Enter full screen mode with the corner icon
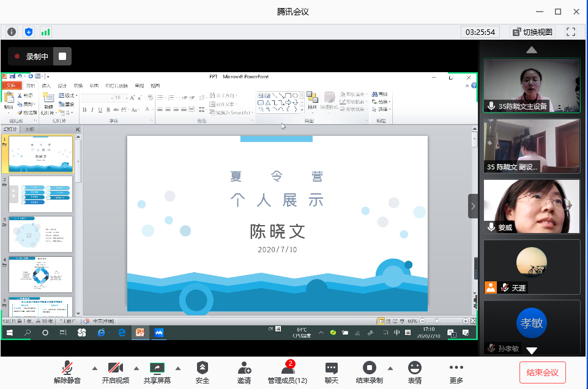 click(x=571, y=32)
